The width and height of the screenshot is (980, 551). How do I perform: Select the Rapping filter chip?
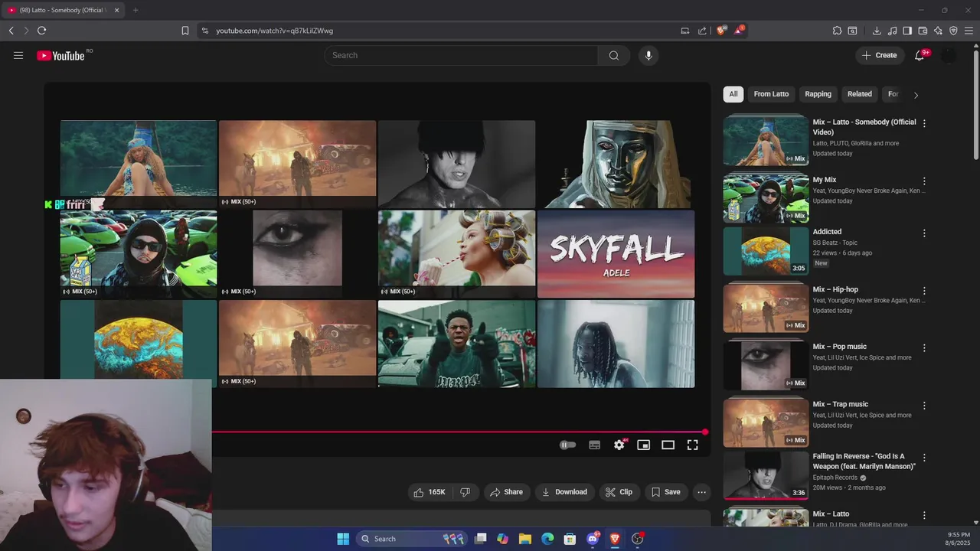(x=818, y=94)
